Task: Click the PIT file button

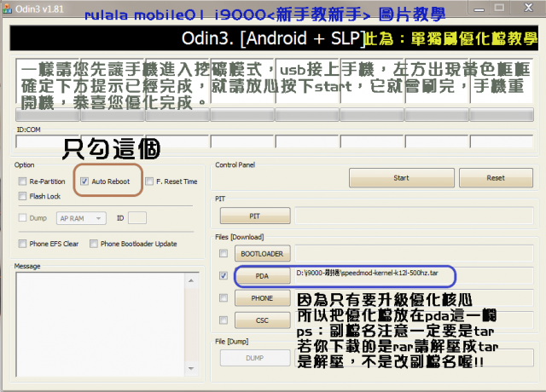Action: point(255,216)
